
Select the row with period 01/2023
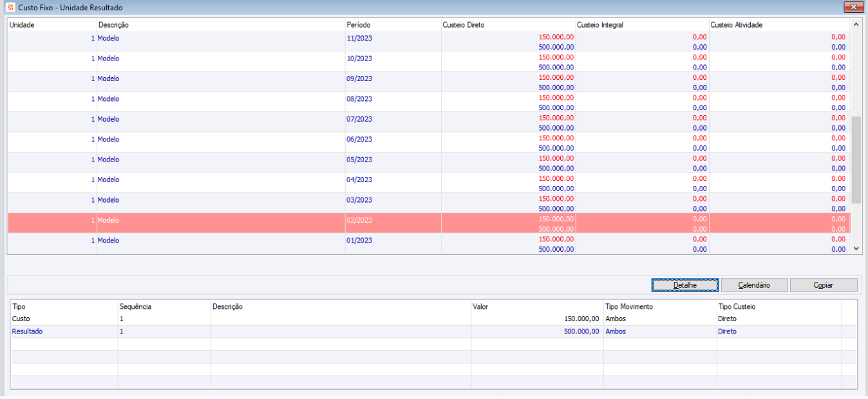click(x=429, y=244)
